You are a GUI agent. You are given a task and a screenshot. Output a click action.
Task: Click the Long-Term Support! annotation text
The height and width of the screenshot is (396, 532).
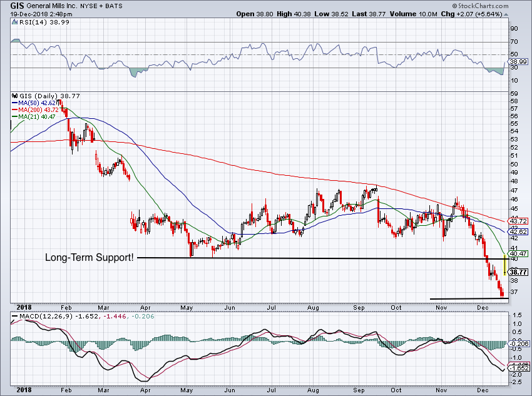click(x=90, y=257)
